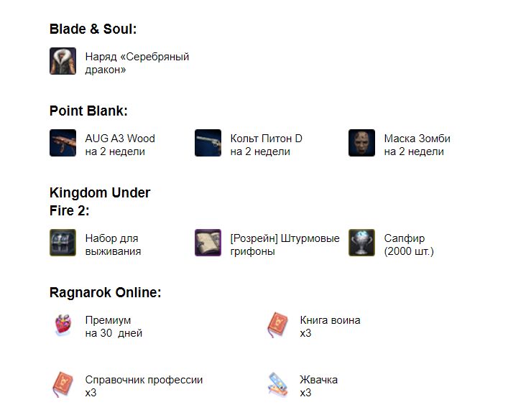This screenshot has height=420, width=526.
Task: Click the AUG A3 Wood на 2 недели text
Action: click(x=120, y=145)
